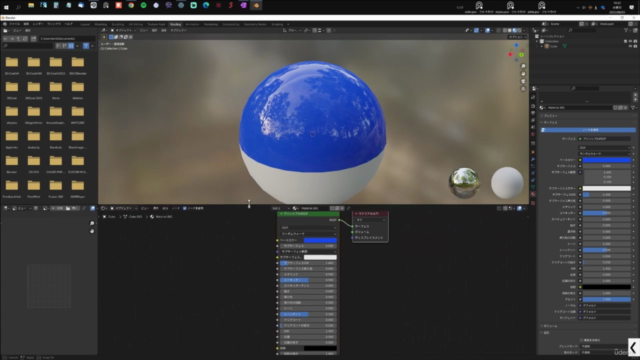Enable thumbnail display mode in file browser
Image resolution: width=640 pixels, height=360 pixels.
71,46
